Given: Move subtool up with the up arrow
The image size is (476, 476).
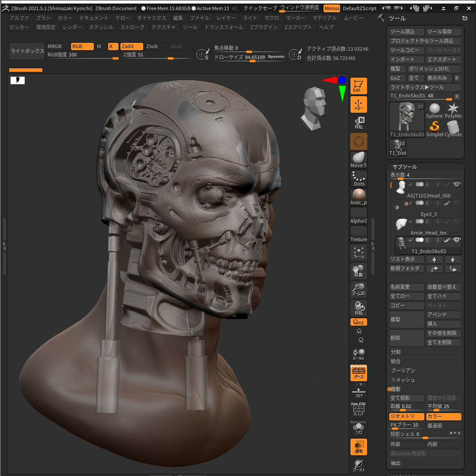Looking at the screenshot, I should pos(435,260).
